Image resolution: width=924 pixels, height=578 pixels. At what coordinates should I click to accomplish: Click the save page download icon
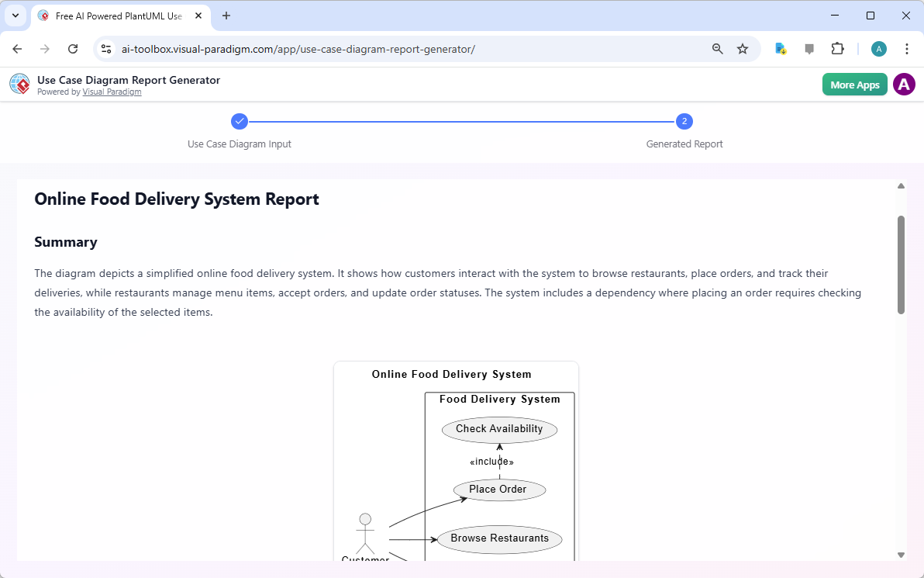[780, 48]
